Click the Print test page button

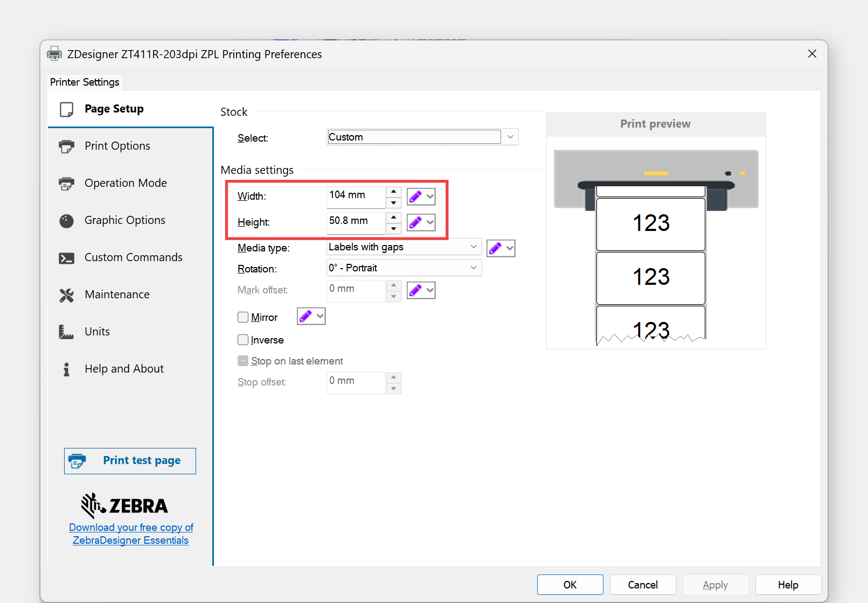[x=130, y=461]
